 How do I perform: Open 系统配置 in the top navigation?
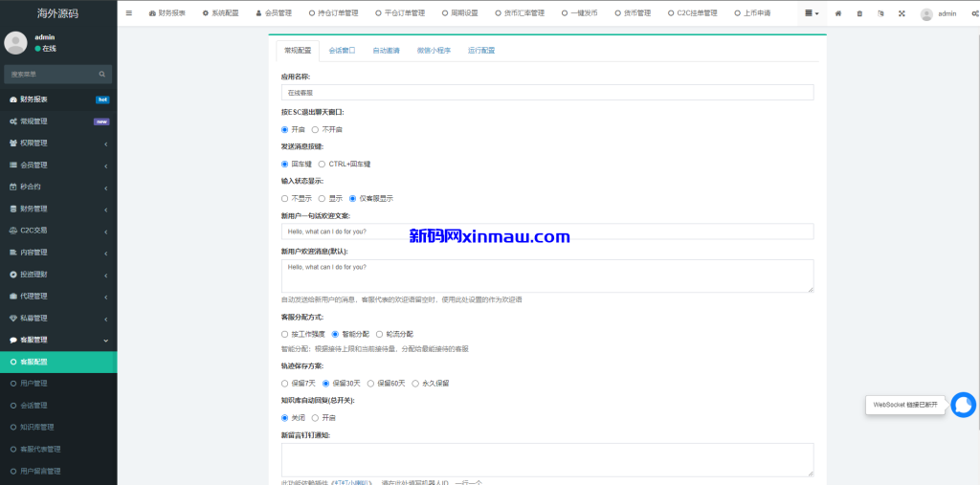221,13
